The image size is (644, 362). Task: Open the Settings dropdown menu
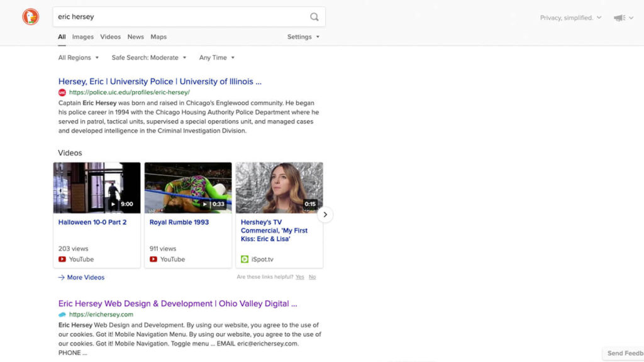pyautogui.click(x=303, y=37)
